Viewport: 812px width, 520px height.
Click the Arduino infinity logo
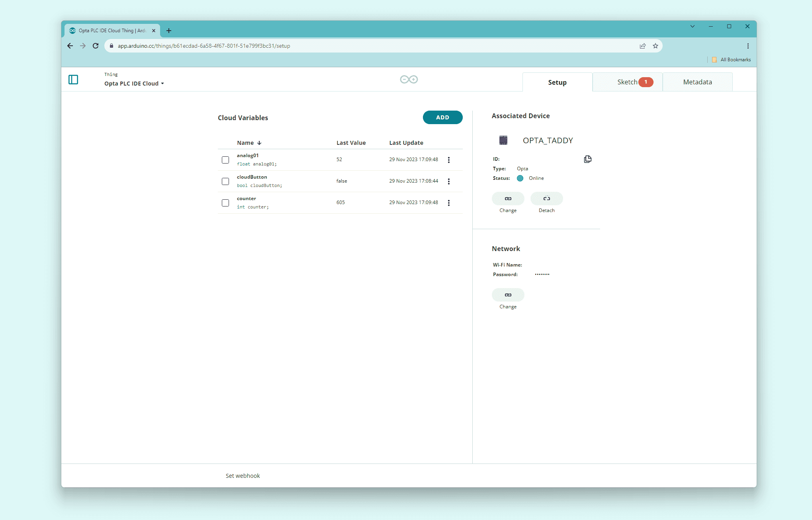[409, 80]
